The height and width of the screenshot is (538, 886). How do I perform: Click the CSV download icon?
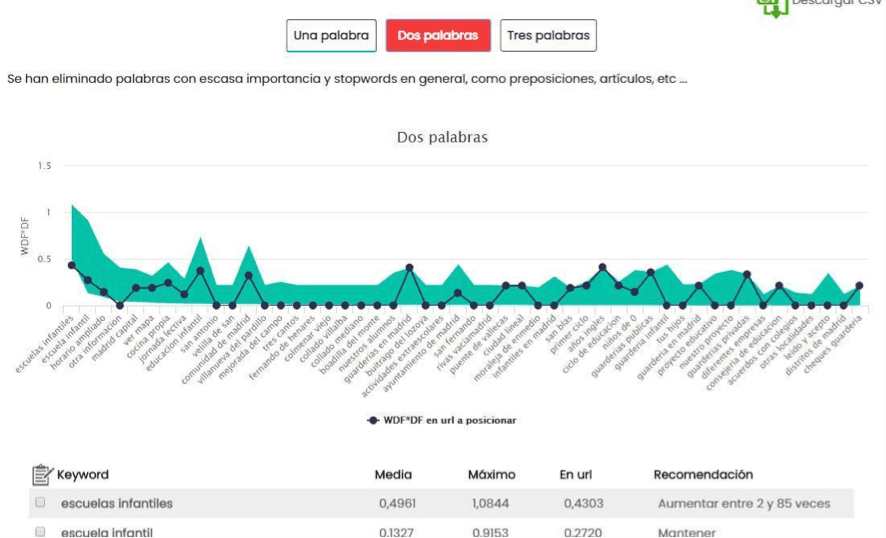coord(772,8)
